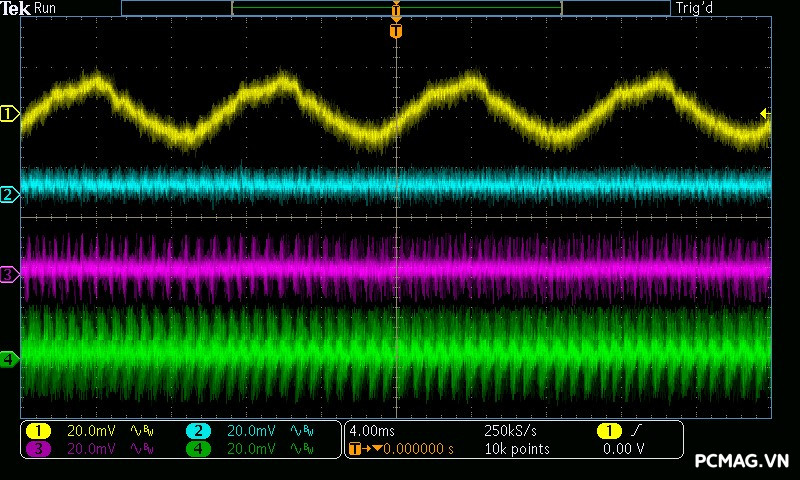Click the channel 1 yellow ground marker
The image size is (800, 480).
(9, 114)
